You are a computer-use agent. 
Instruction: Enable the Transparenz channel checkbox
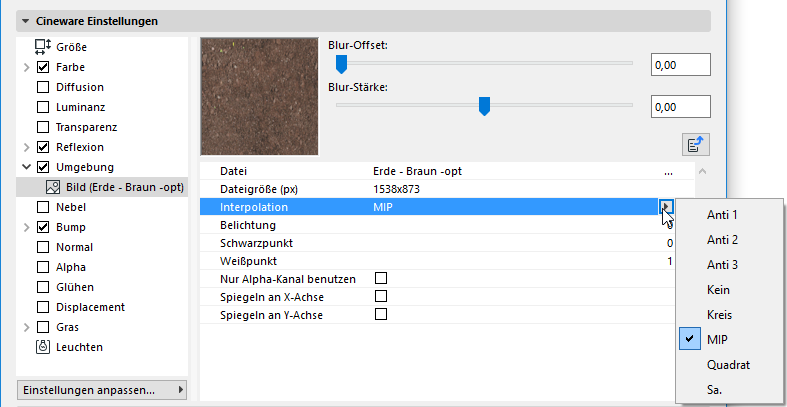click(43, 127)
